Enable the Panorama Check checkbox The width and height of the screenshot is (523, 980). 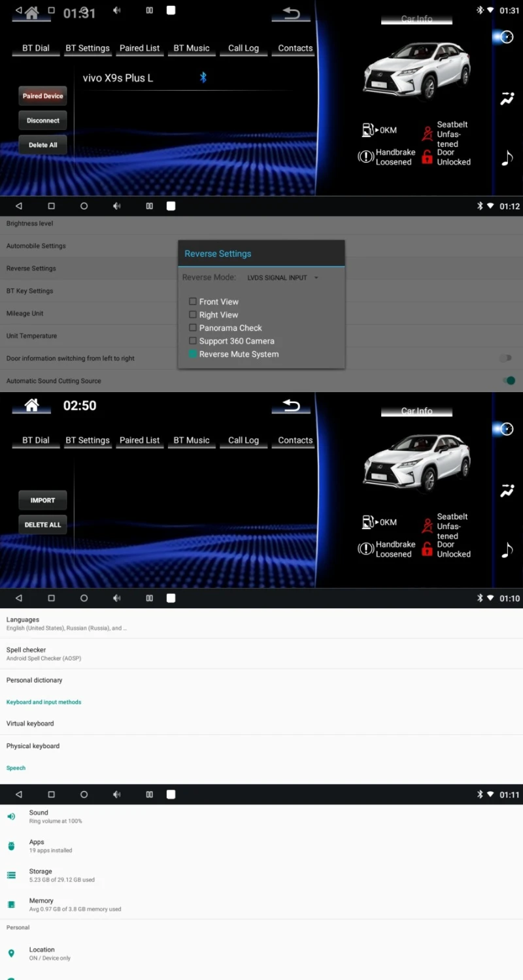click(x=193, y=328)
